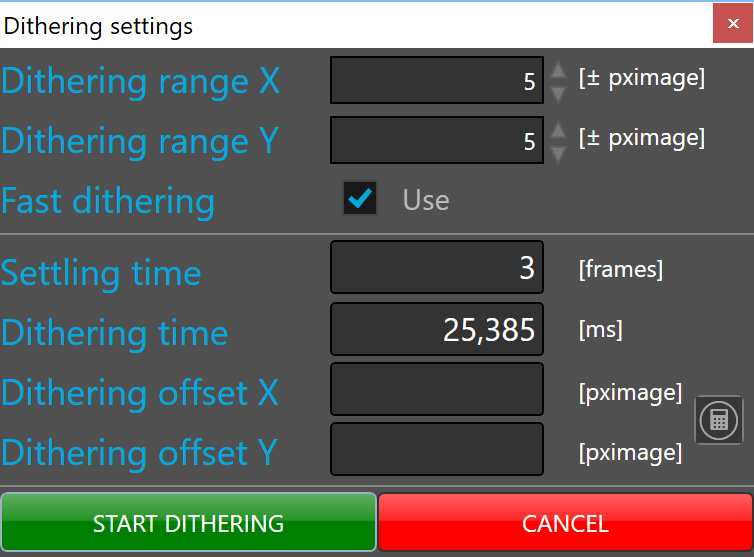Click the 'Dithering time' text label

click(x=114, y=332)
